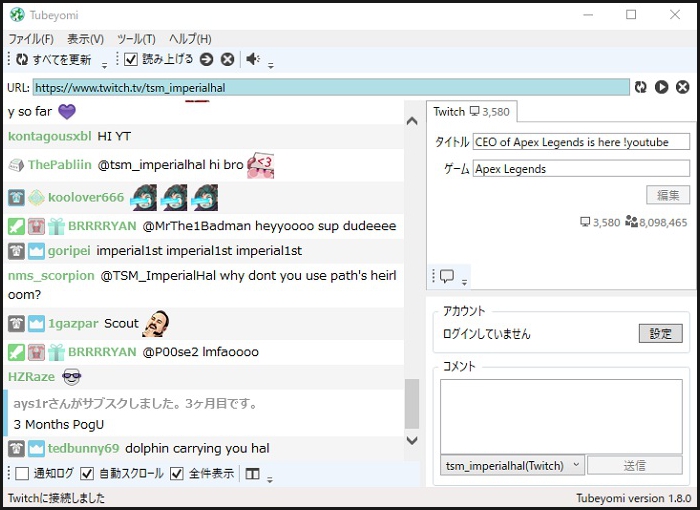Screen dimensions: 700x510
Task: Click the crown badge beside tedbunny69
Action: [36, 448]
